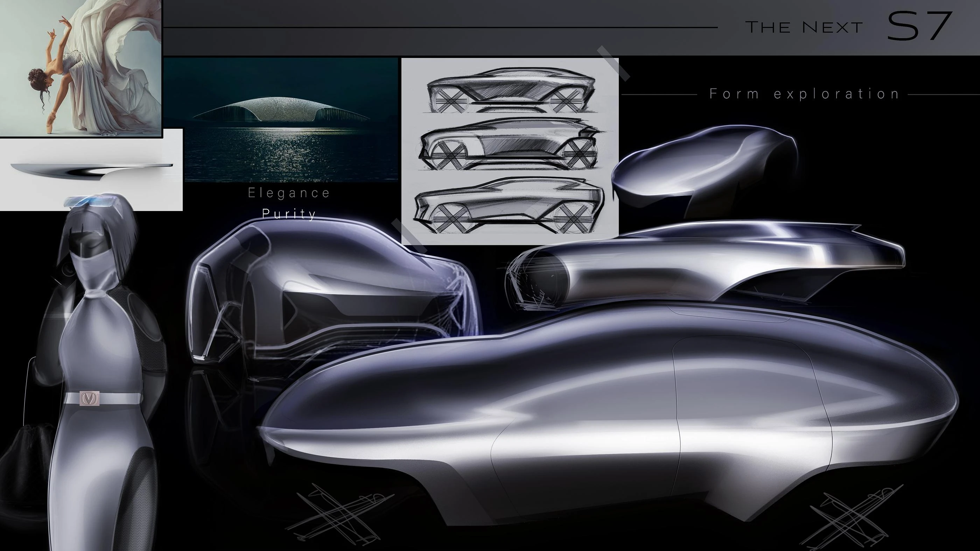Click the 'Elegance' caption text
This screenshot has width=980, height=551.
289,193
